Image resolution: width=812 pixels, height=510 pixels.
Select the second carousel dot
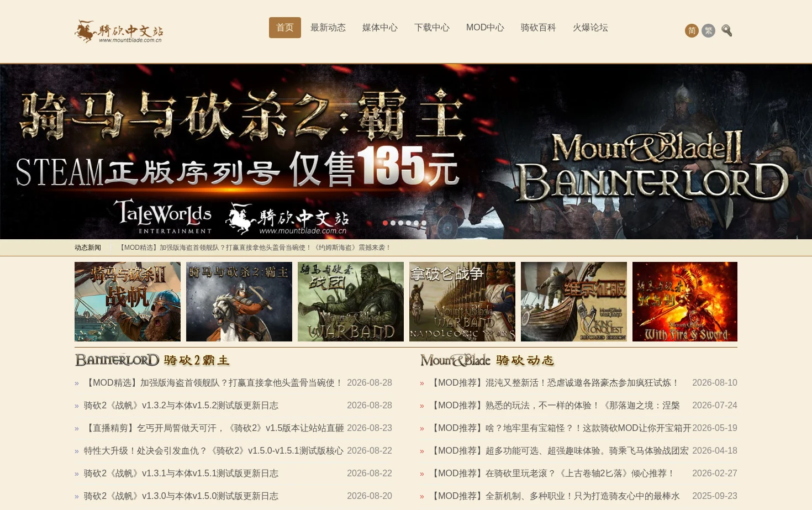[393, 223]
